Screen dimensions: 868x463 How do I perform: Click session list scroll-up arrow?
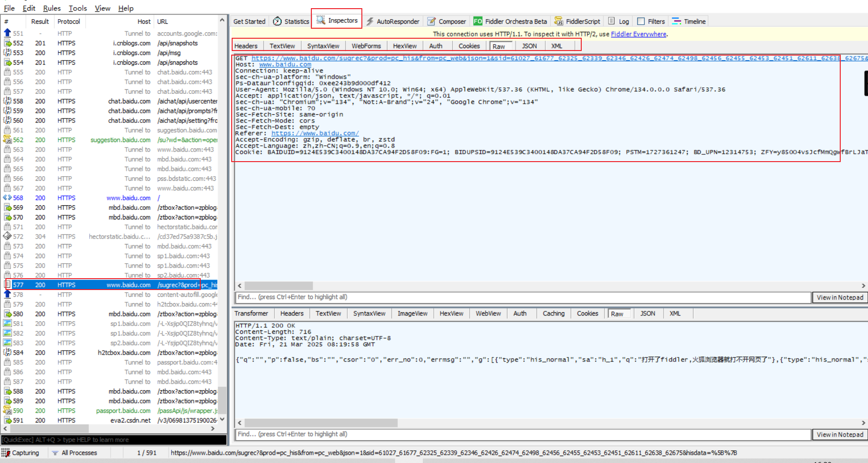[222, 20]
